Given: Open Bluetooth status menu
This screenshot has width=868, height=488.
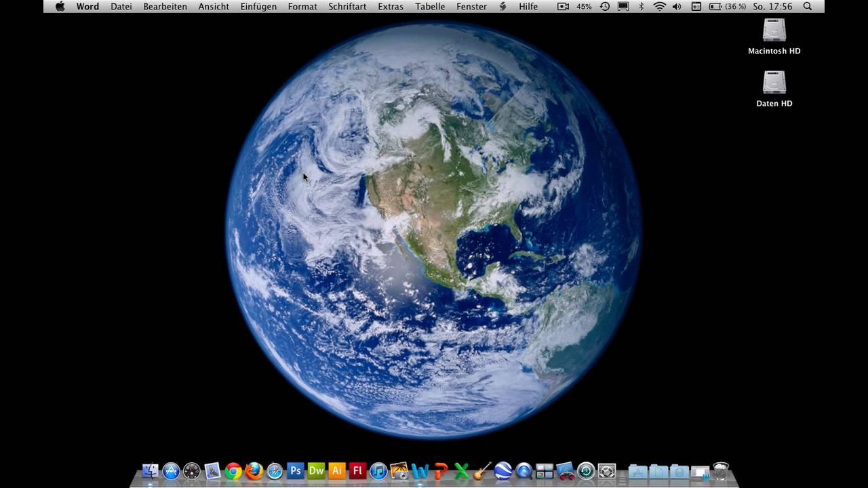Looking at the screenshot, I should (x=642, y=6).
